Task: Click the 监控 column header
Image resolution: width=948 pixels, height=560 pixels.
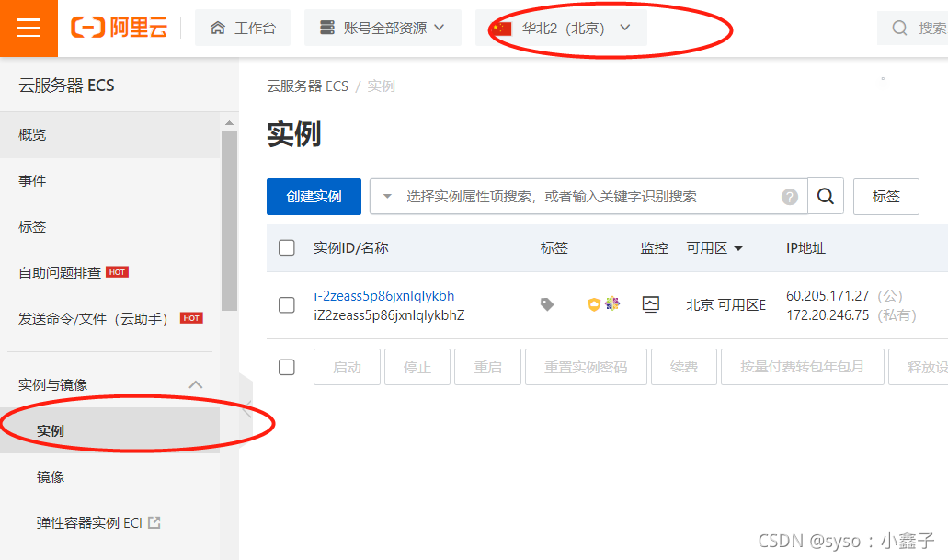Action: click(x=654, y=248)
